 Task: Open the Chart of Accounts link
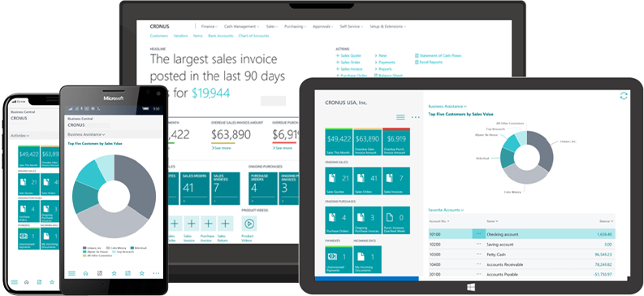point(253,36)
